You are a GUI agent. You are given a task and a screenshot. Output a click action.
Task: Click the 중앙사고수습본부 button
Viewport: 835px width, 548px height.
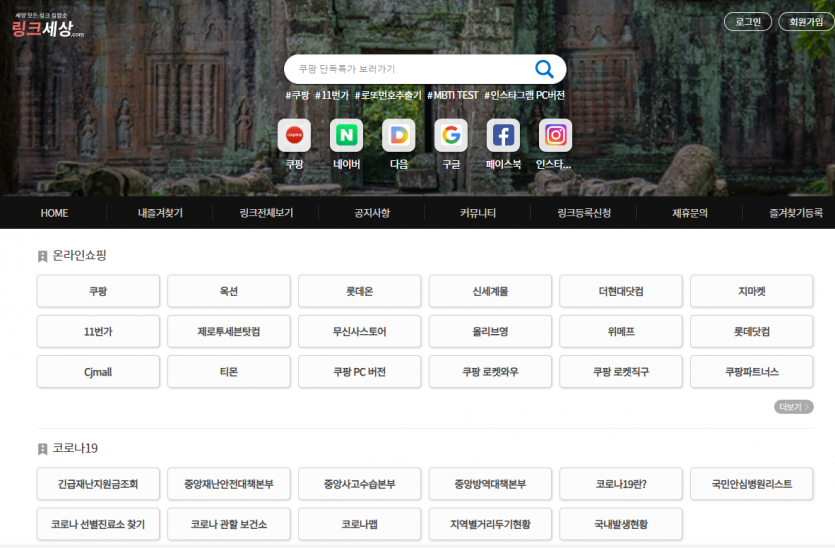[359, 484]
